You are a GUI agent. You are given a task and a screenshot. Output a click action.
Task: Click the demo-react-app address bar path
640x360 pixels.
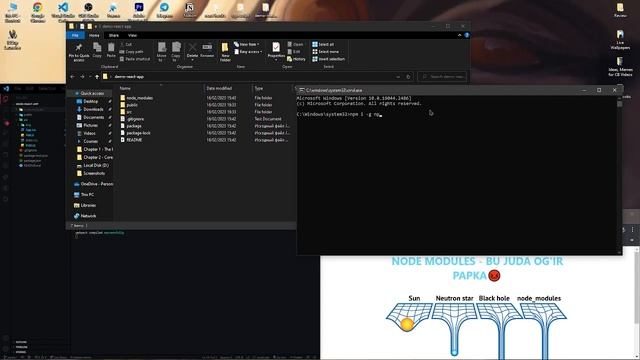(129, 77)
